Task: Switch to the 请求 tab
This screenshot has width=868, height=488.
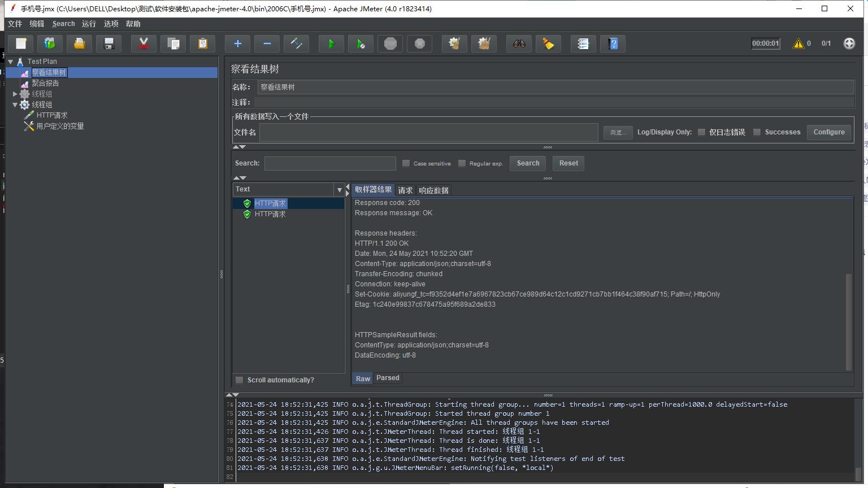Action: coord(405,190)
